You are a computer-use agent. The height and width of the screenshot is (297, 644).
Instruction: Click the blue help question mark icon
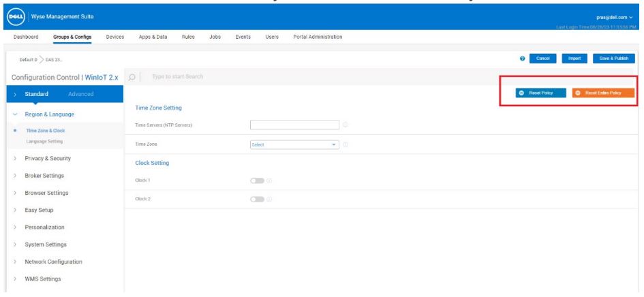522,59
